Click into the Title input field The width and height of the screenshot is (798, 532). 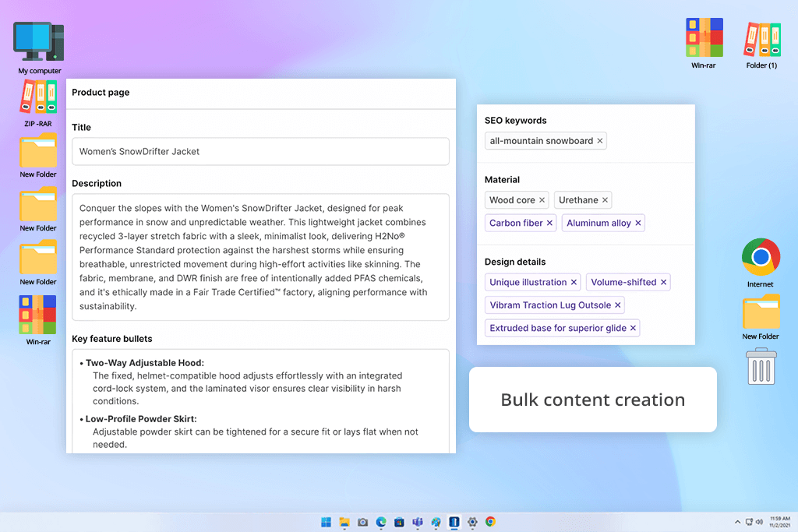point(260,152)
